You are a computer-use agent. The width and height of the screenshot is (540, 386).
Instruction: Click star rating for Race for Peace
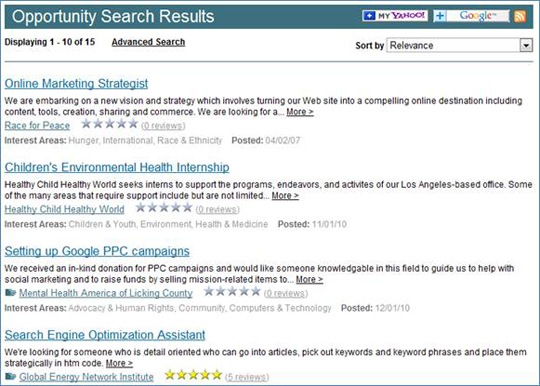tap(110, 124)
